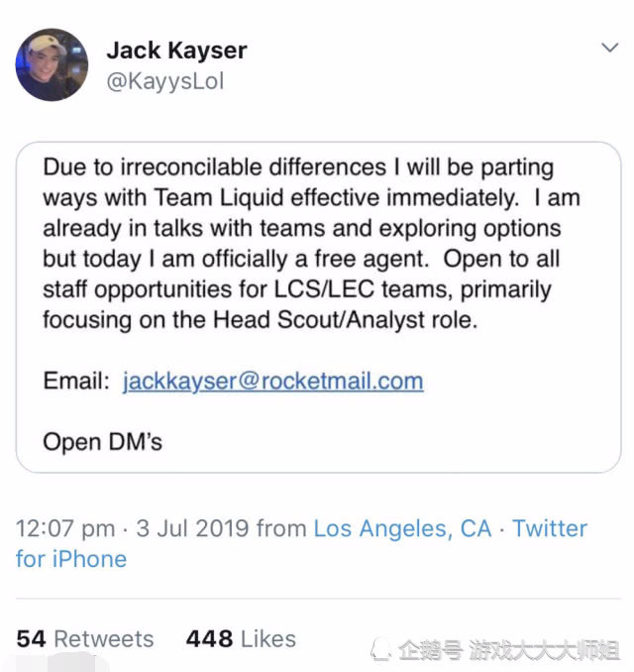
Task: Click the Retweets count number 54
Action: (x=31, y=639)
